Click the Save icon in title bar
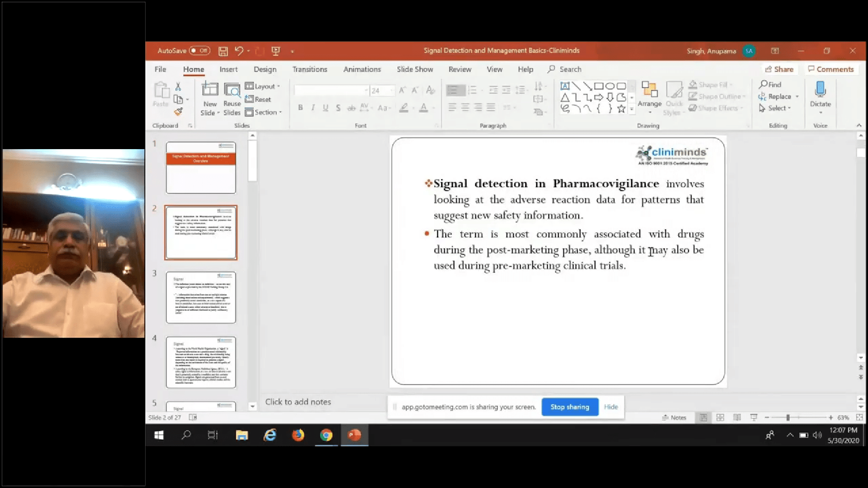The width and height of the screenshot is (868, 488). tap(223, 51)
